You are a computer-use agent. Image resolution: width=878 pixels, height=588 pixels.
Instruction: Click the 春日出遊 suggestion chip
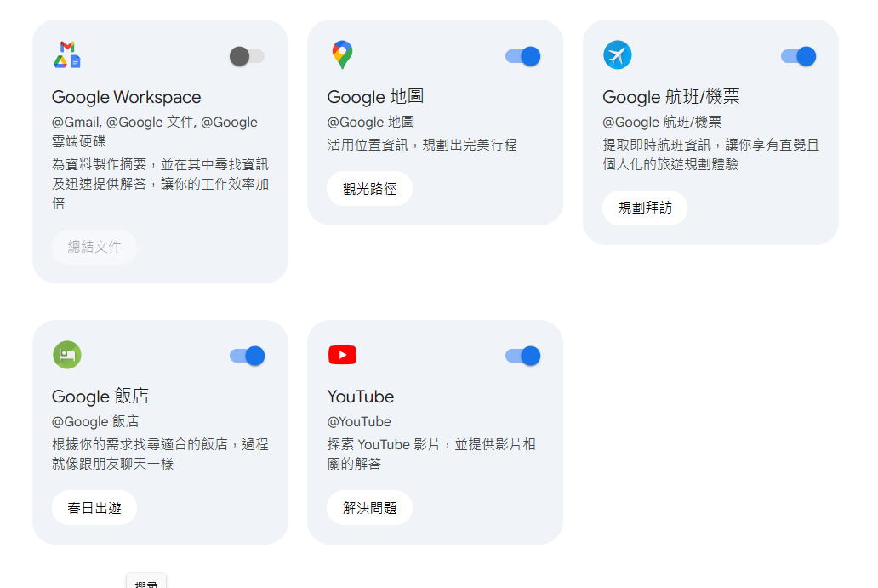(x=94, y=508)
